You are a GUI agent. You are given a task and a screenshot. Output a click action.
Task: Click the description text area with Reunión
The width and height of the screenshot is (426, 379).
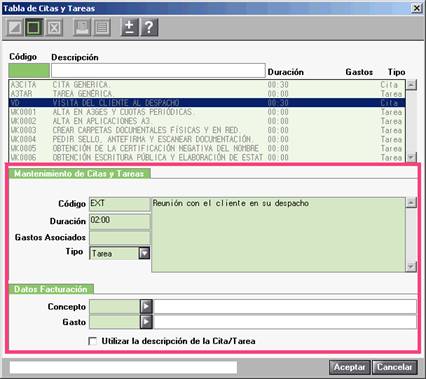pyautogui.click(x=278, y=235)
